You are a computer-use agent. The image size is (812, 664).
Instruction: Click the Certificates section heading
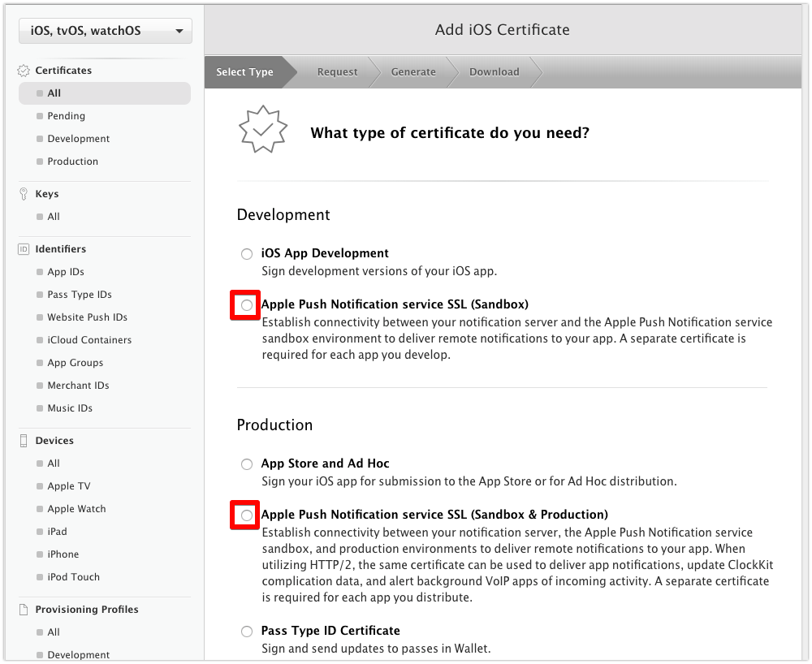click(63, 71)
